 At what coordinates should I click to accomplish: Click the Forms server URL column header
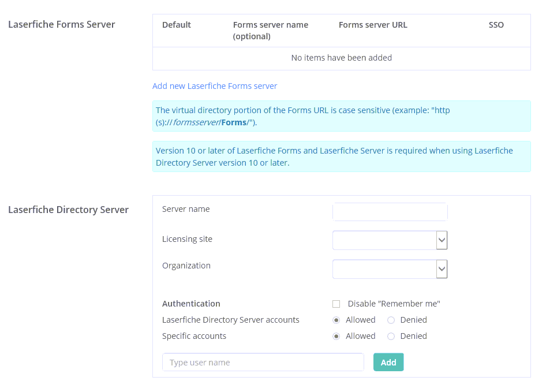pyautogui.click(x=373, y=25)
